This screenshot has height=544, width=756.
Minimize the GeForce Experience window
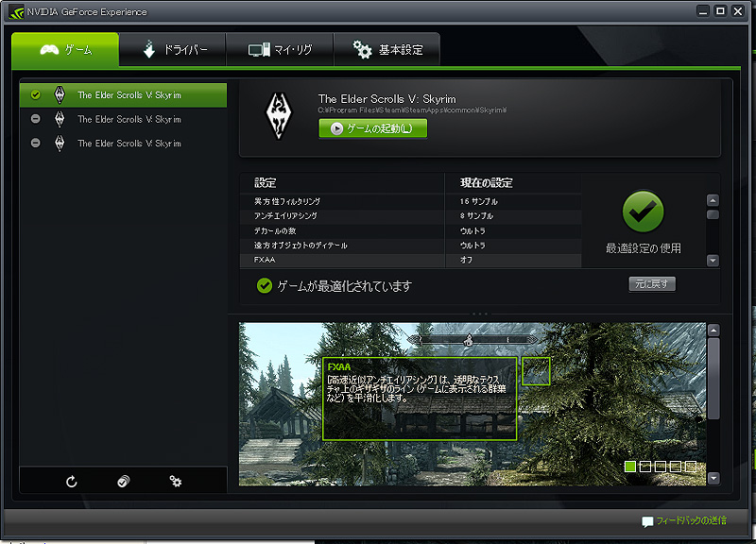703,11
